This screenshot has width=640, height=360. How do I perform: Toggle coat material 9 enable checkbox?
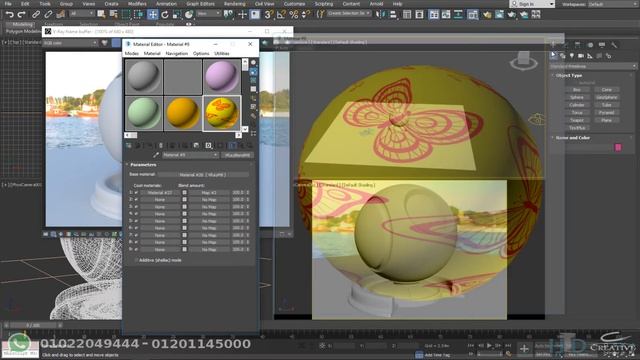[x=136, y=249]
